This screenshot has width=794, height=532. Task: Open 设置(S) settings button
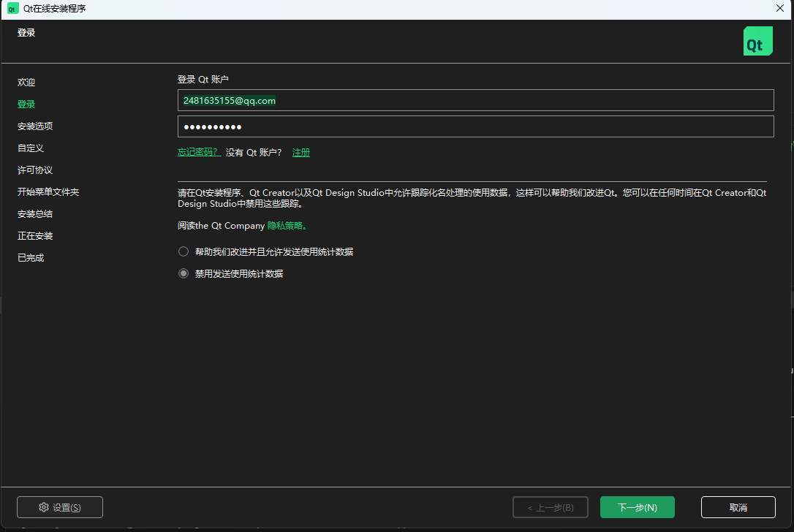[x=60, y=507]
